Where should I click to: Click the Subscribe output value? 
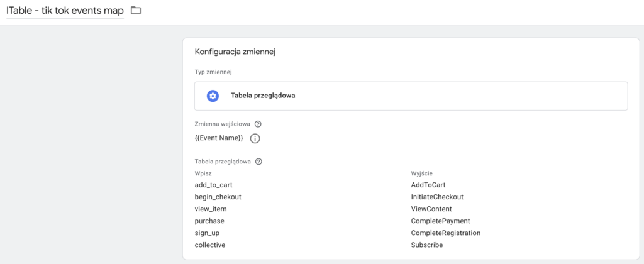426,245
